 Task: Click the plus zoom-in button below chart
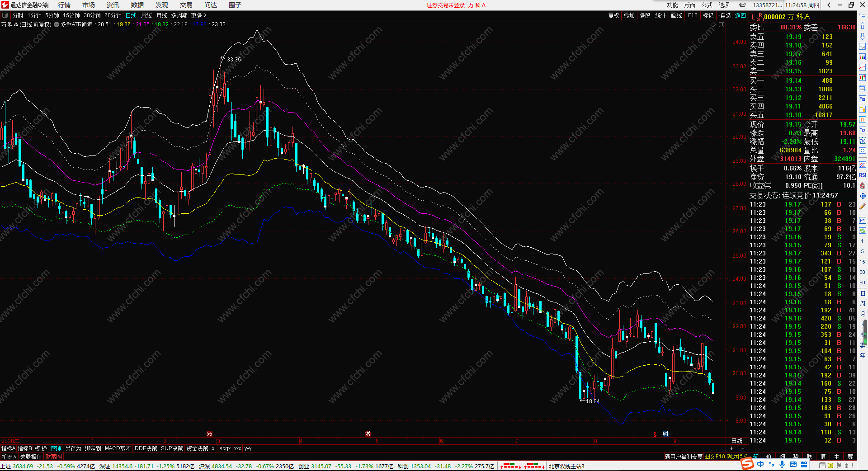[x=731, y=448]
